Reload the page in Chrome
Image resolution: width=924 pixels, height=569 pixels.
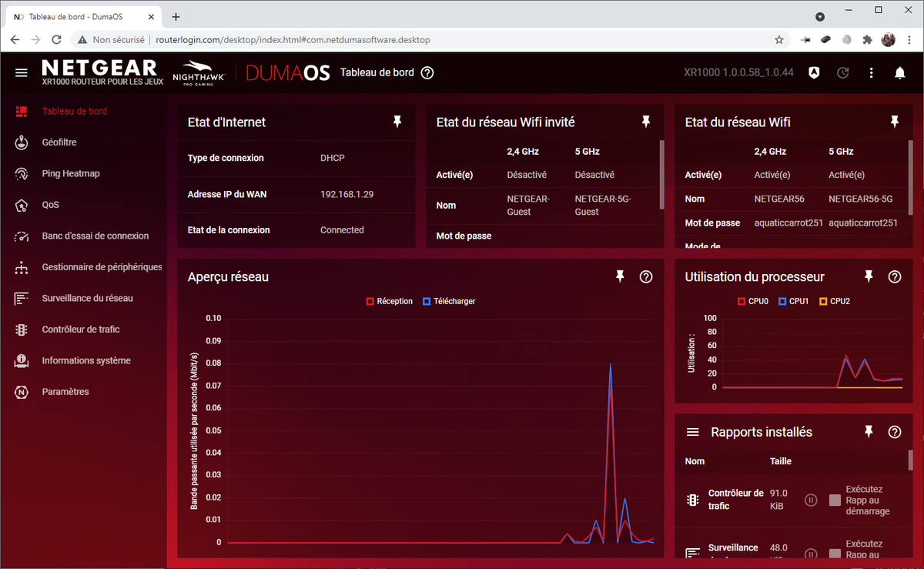click(56, 39)
